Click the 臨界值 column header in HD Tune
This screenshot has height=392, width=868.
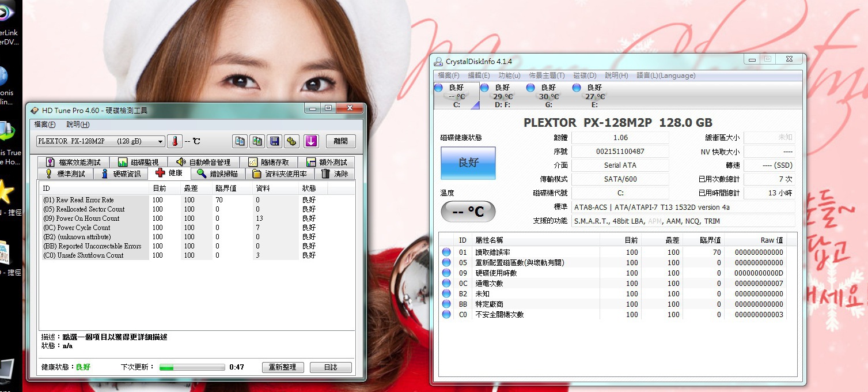point(233,189)
